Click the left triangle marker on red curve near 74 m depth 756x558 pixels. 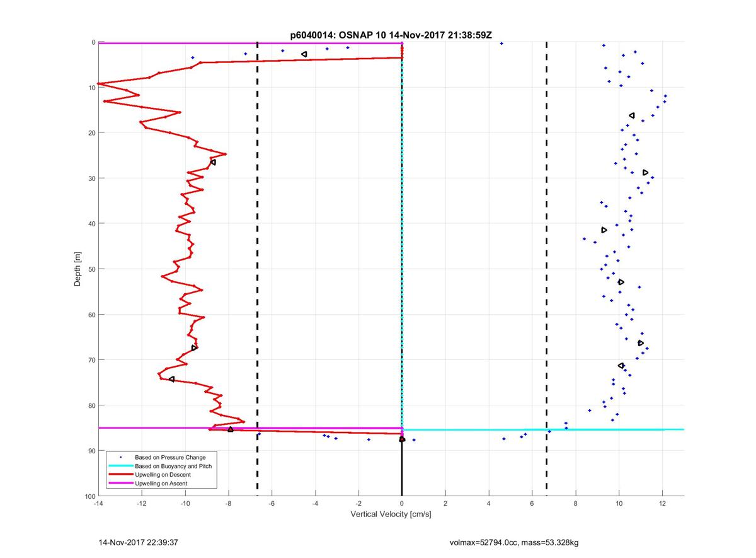pos(171,379)
